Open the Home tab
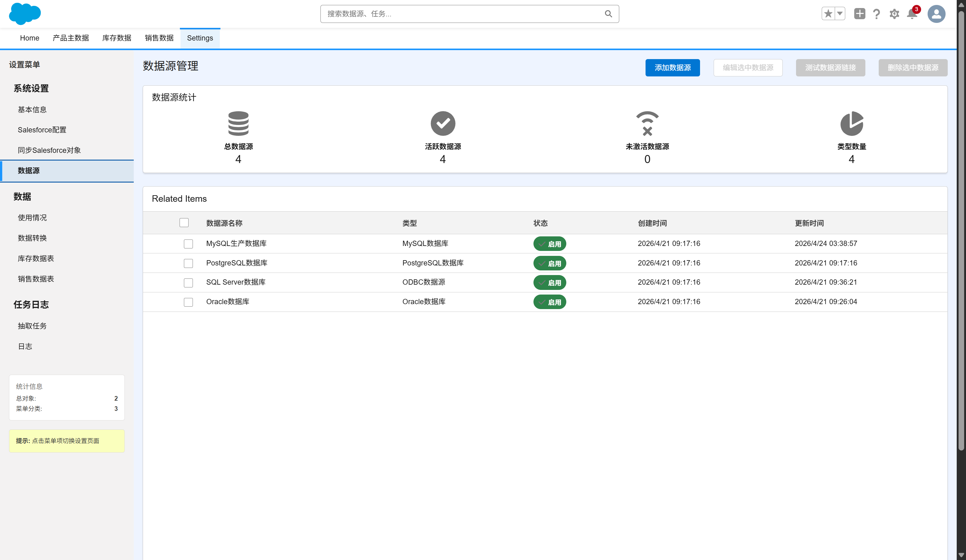966x560 pixels. (x=29, y=38)
